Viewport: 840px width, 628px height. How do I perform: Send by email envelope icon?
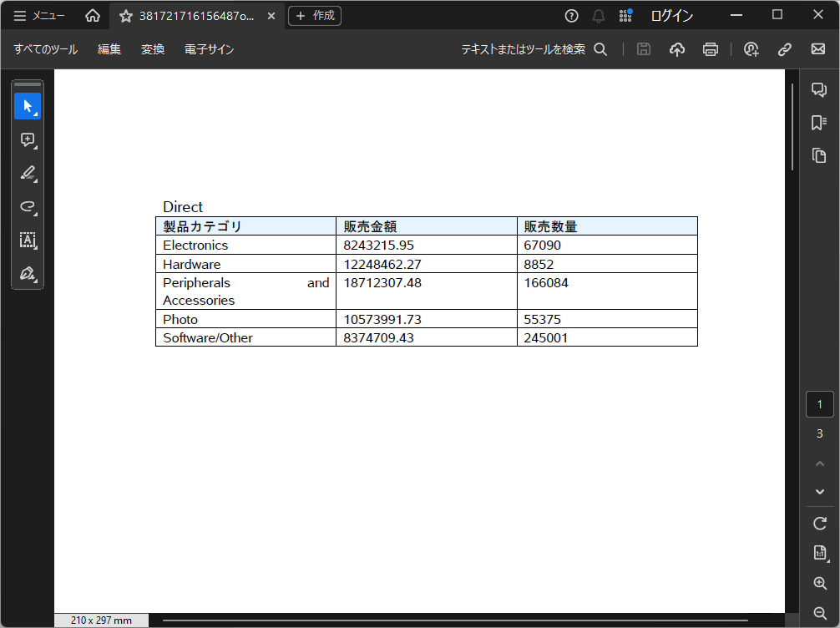[818, 49]
